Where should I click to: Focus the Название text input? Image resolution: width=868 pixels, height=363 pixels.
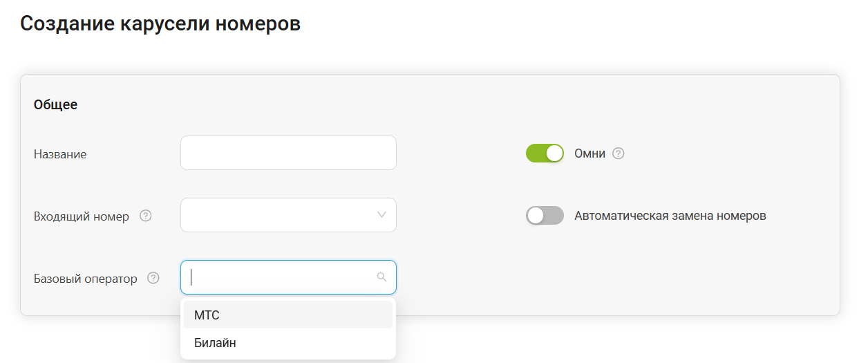(x=288, y=153)
